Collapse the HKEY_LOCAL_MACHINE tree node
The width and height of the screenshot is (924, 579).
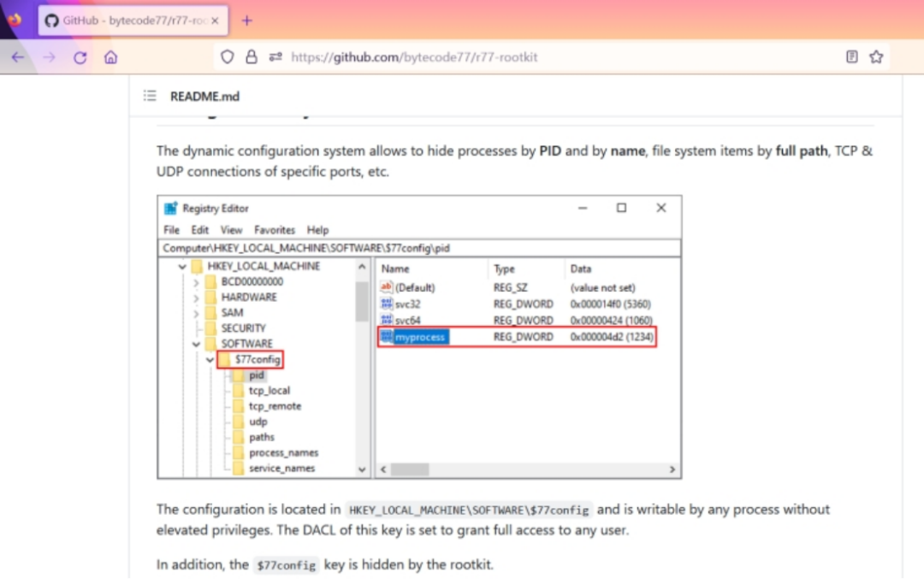pos(182,267)
